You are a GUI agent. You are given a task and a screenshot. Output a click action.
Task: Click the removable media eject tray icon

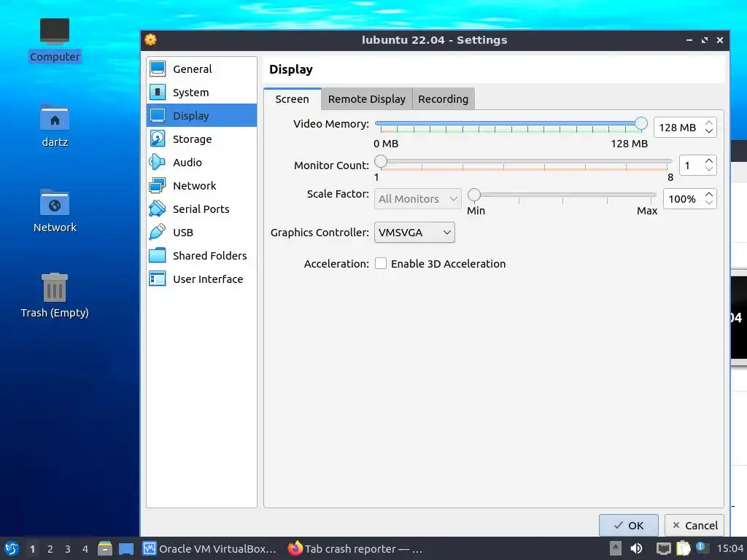(x=616, y=548)
